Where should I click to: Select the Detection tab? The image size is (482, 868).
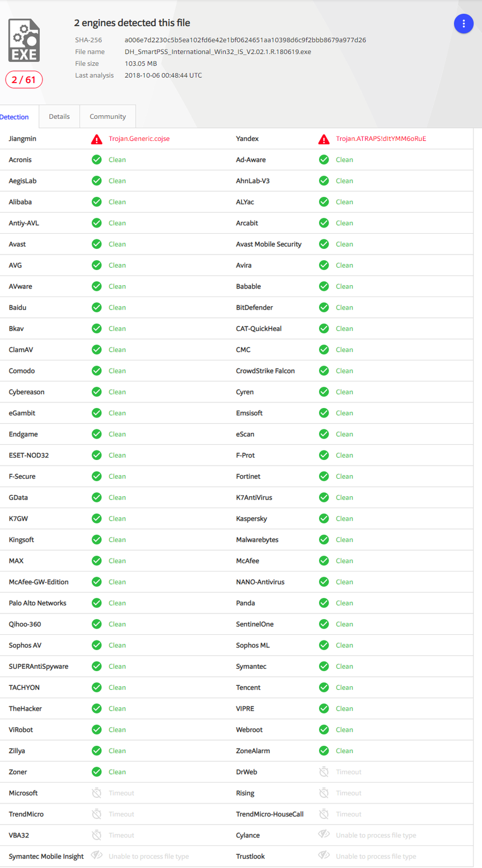(x=15, y=117)
